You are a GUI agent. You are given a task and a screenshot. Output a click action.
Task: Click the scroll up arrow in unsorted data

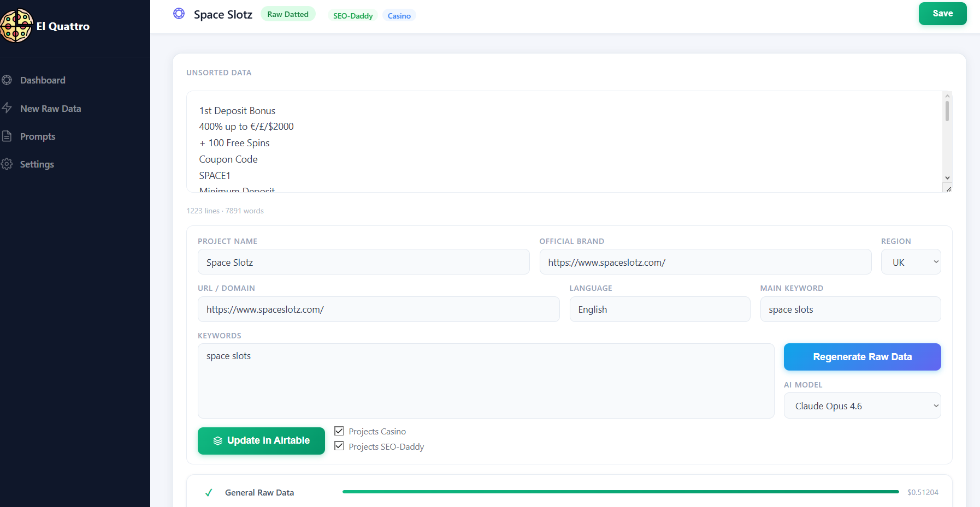pyautogui.click(x=947, y=96)
